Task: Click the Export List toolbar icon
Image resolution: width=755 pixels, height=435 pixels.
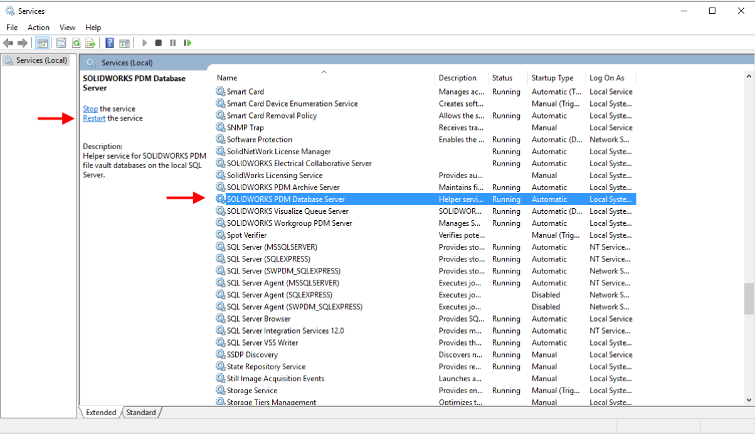Action: (90, 43)
